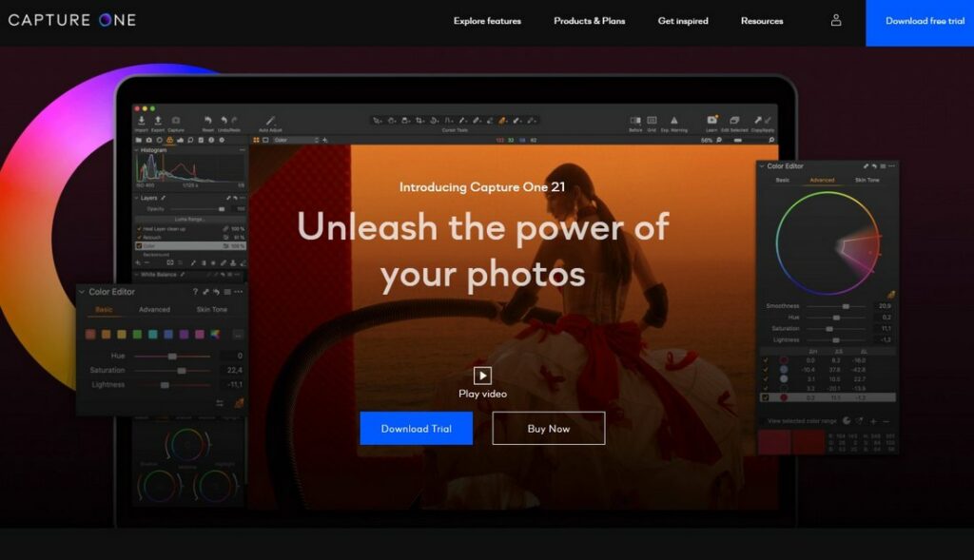Select the Crop cursor tool
Viewport: 974px width, 560px height.
(x=419, y=121)
